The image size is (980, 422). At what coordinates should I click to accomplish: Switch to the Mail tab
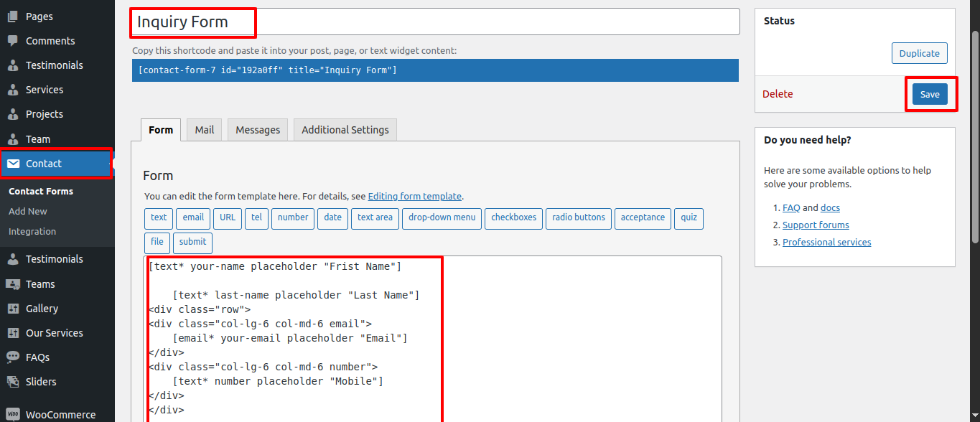pyautogui.click(x=205, y=130)
